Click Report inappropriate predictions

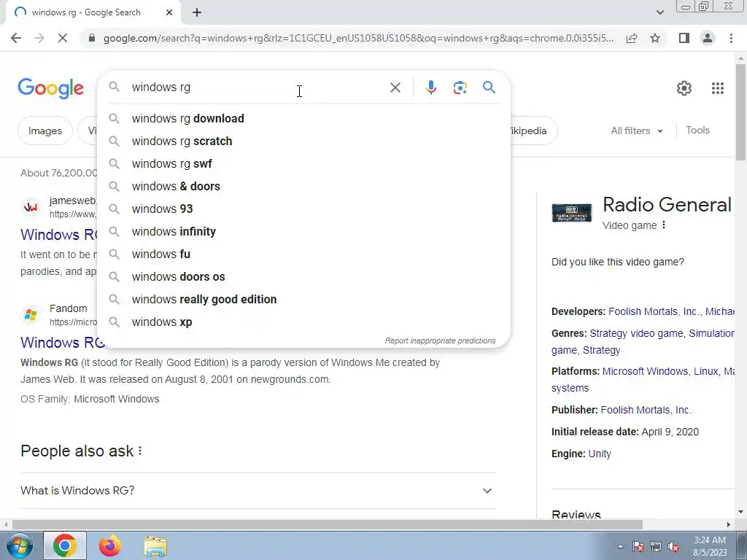[440, 341]
